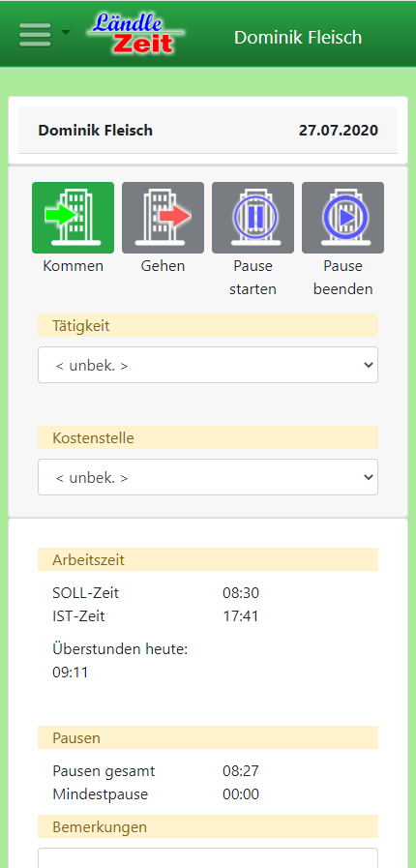Open the hamburger menu icon
Image resolution: width=416 pixels, height=868 pixels.
36,34
